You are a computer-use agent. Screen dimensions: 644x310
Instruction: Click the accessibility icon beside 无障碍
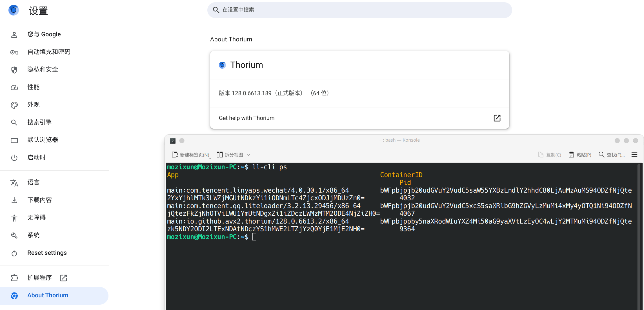point(14,218)
